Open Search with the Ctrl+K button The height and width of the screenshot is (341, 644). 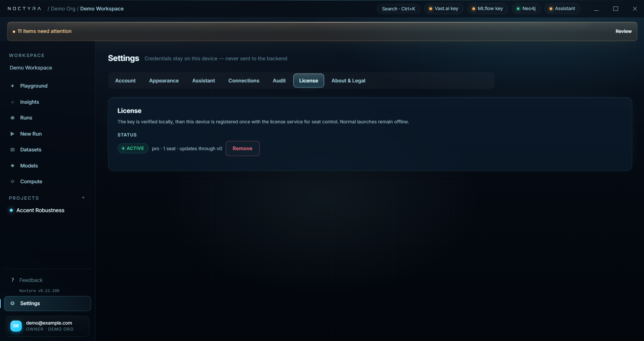point(398,9)
